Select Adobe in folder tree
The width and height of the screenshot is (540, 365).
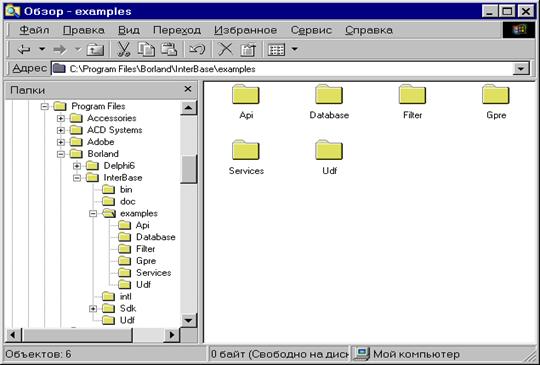(101, 142)
